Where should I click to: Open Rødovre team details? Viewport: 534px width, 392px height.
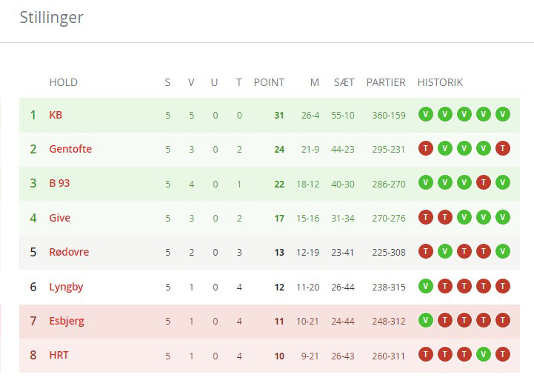[x=69, y=252]
